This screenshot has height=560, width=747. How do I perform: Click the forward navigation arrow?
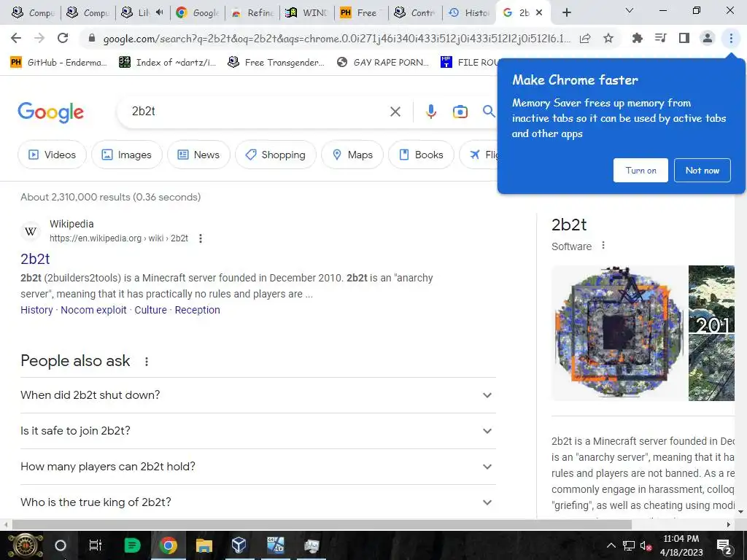(39, 38)
